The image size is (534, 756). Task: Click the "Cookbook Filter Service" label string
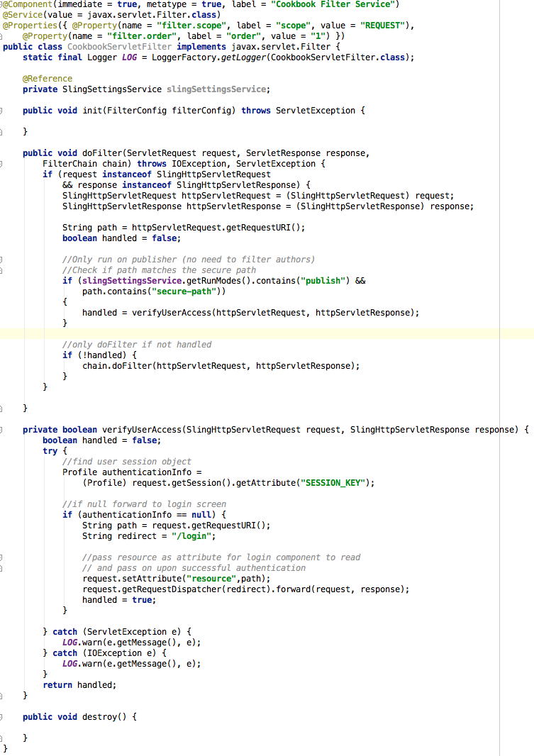point(335,4)
